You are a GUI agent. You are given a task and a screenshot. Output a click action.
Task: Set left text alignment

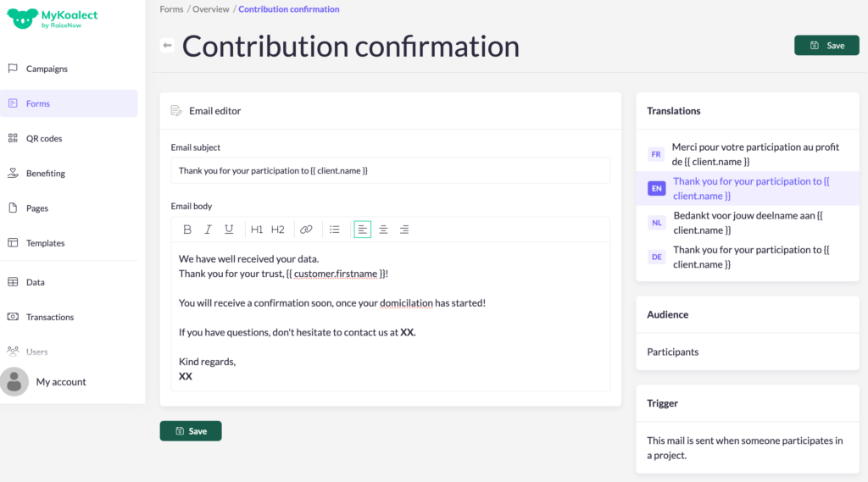(363, 230)
